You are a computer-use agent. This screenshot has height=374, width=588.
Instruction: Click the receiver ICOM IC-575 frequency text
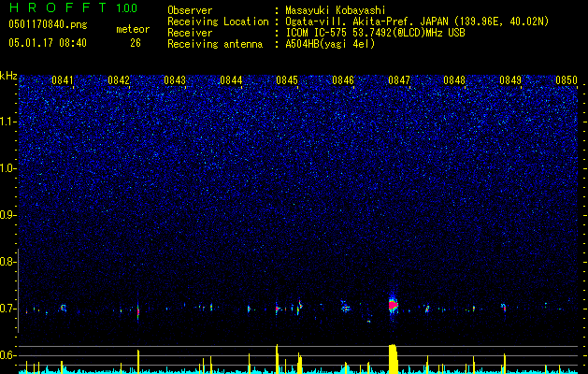(376, 33)
